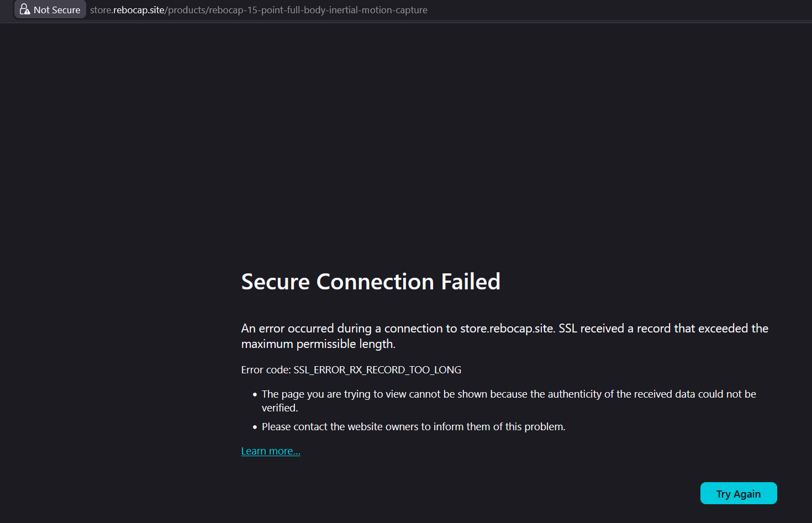Image resolution: width=812 pixels, height=523 pixels.
Task: Click store.rebocap.site in the error description
Action: 507,329
